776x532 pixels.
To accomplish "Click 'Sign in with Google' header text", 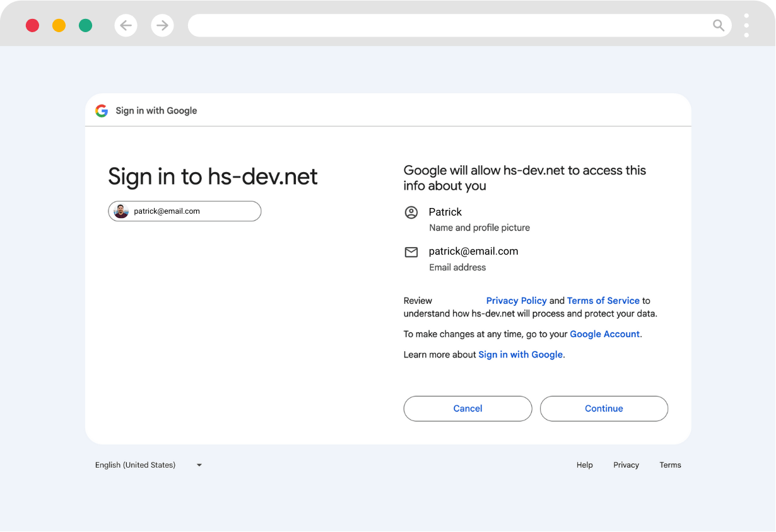I will click(x=156, y=111).
